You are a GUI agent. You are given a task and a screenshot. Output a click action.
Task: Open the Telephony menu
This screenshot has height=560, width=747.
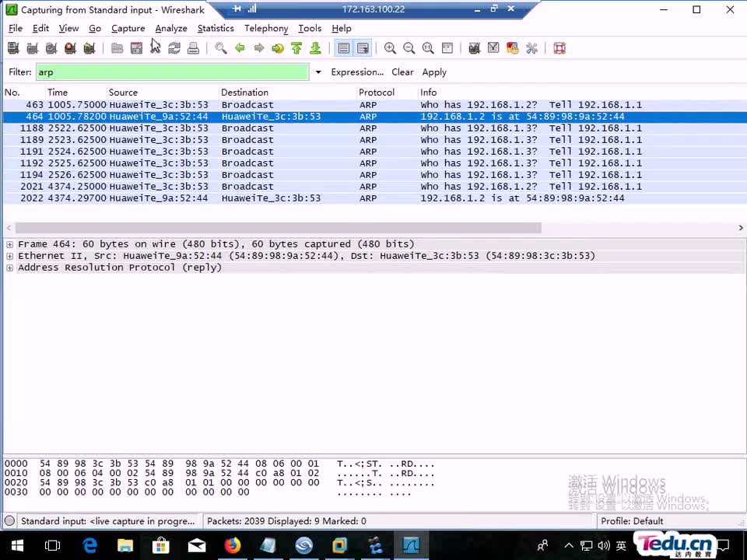point(266,29)
